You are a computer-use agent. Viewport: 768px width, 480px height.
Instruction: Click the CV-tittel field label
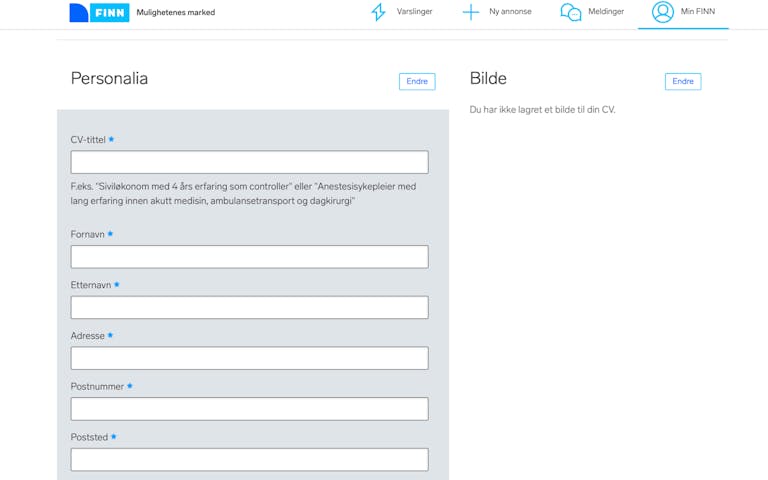click(88, 140)
